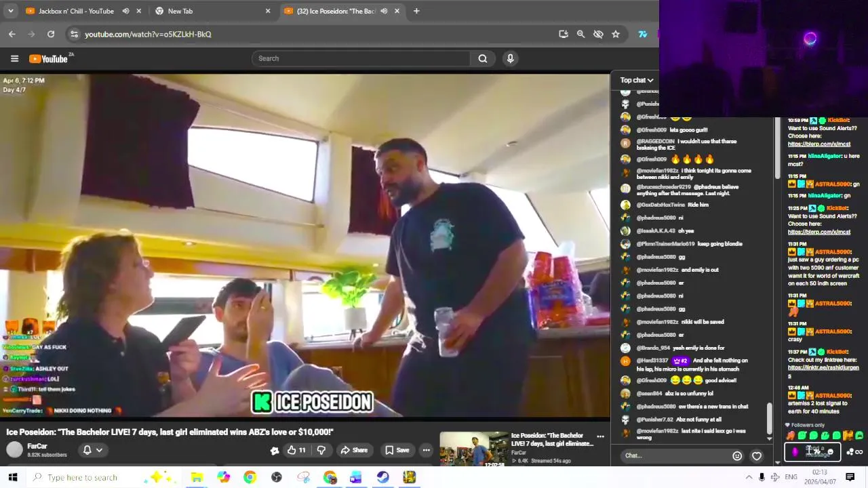Click the remix icon beside the like button
This screenshot has height=488, width=868.
[x=275, y=450]
